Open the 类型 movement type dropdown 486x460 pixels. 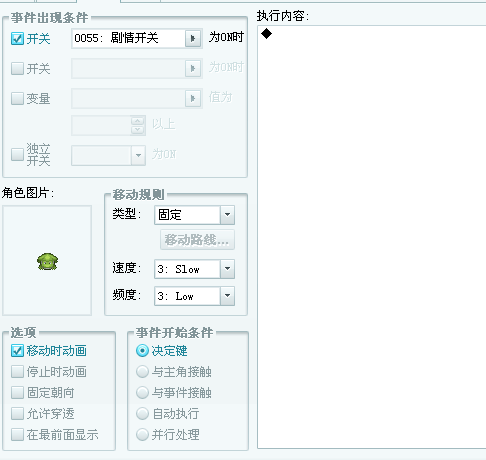point(227,215)
